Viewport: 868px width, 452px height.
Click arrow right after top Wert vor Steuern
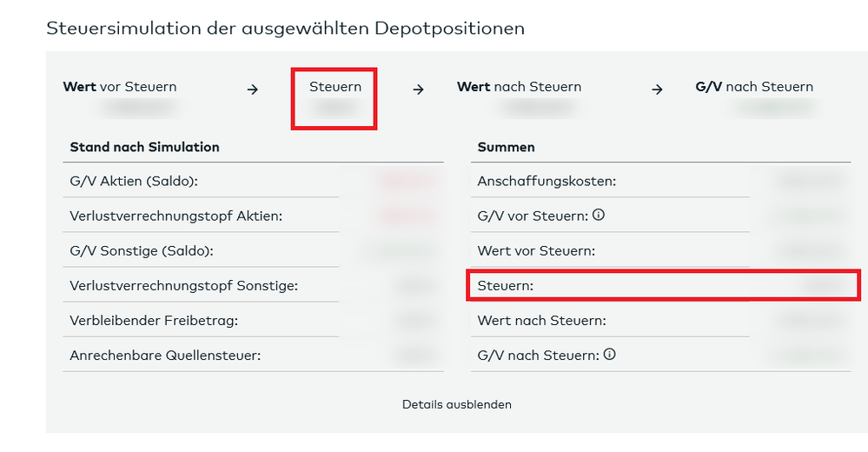pos(253,89)
